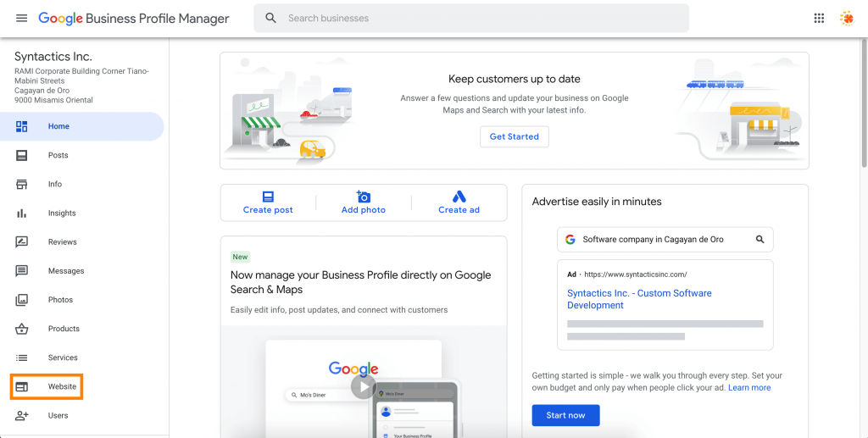Click the Keep customers up to date heading
This screenshot has height=438, width=868.
tap(515, 79)
